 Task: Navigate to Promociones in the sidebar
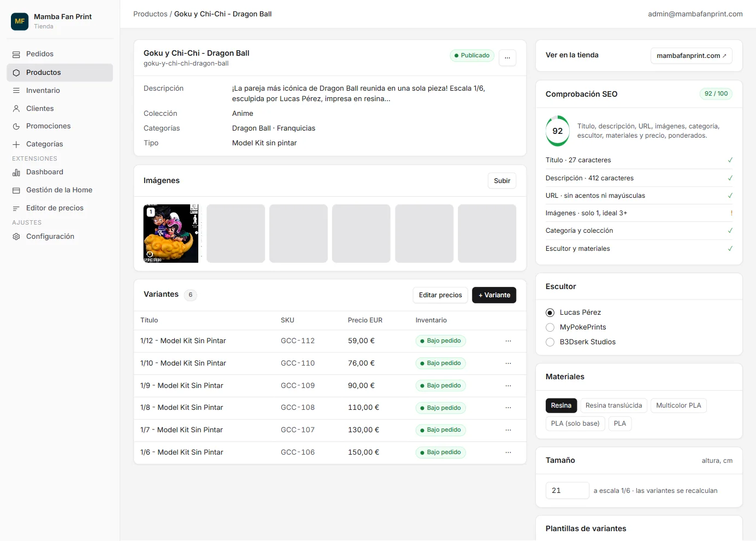point(60,126)
